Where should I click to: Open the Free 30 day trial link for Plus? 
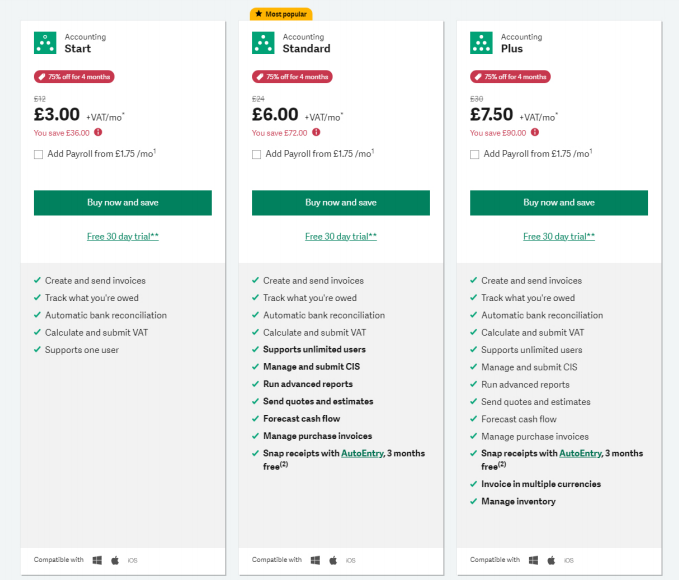[x=559, y=237]
